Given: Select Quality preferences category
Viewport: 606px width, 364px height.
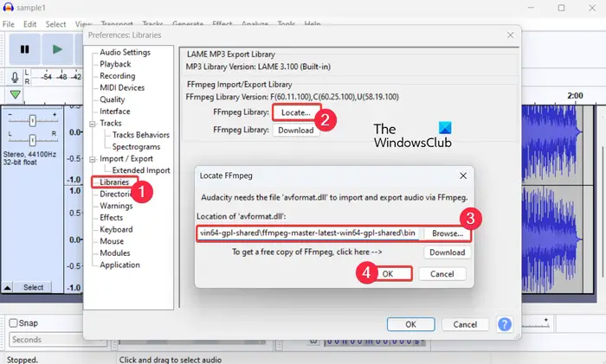Looking at the screenshot, I should tap(112, 99).
